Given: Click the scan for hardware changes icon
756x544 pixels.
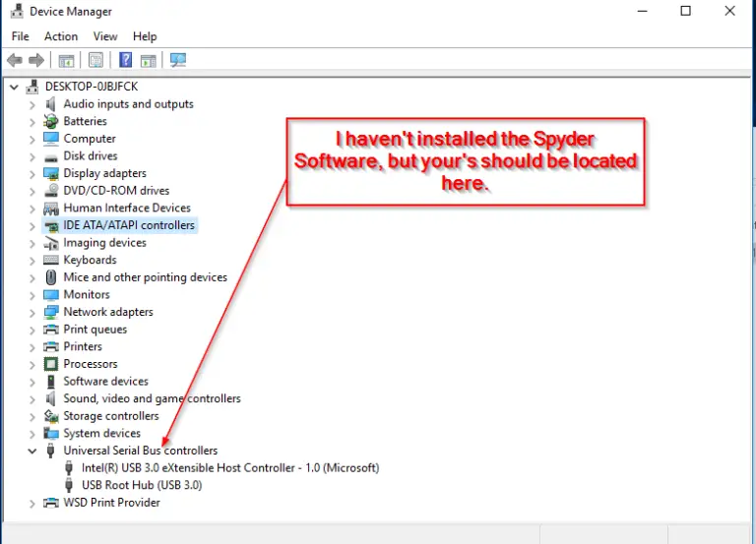Looking at the screenshot, I should pos(178,60).
